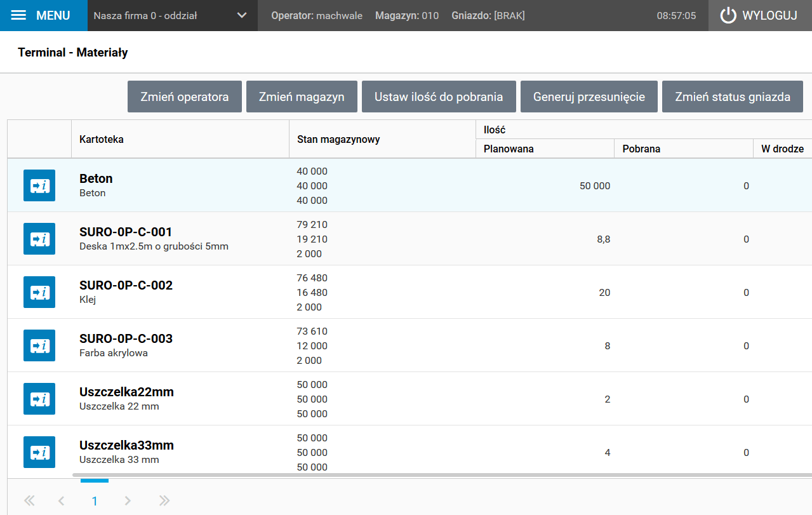This screenshot has height=515, width=812.
Task: Select page 1 in pagination
Action: pos(95,501)
